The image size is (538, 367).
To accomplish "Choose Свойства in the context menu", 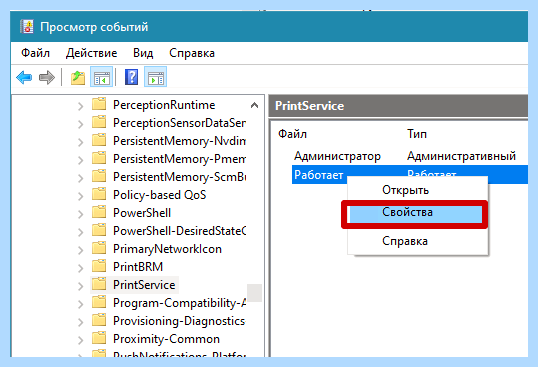I will pyautogui.click(x=416, y=213).
